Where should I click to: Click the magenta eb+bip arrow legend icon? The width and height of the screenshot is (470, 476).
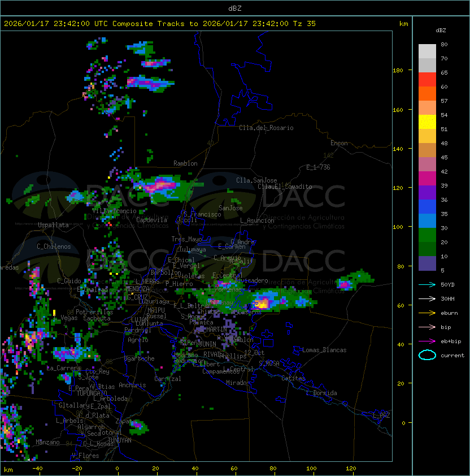[427, 341]
